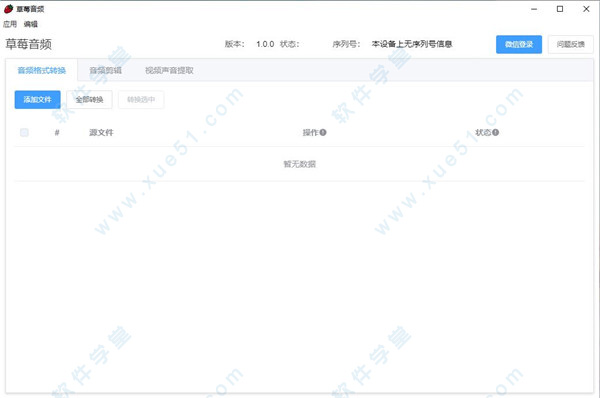
Task: Minimize the 草莓音频 window
Action: (x=534, y=9)
